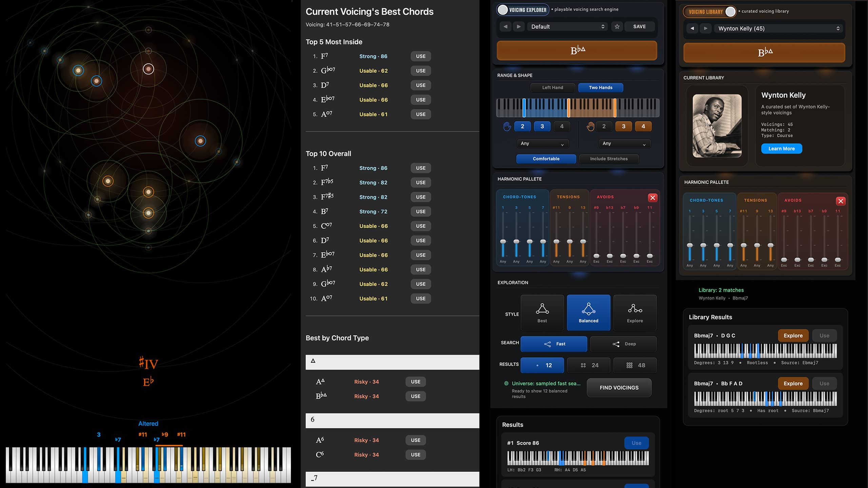Expand the 6 chord type section
Viewport: 868px width, 488px height.
point(392,421)
